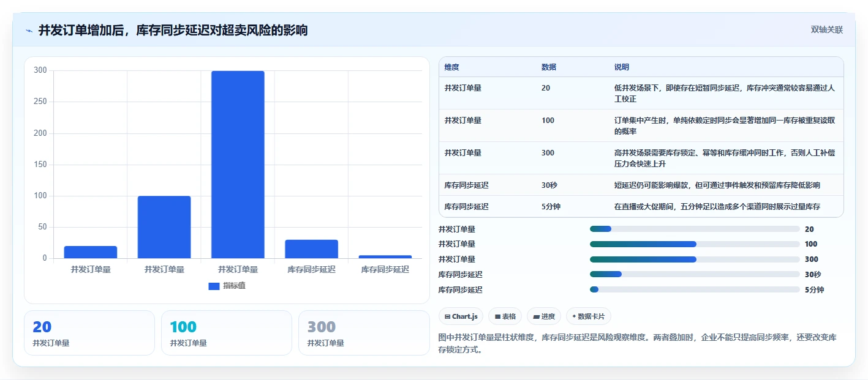The height and width of the screenshot is (380, 868).
Task: Click the 50 y-axis tick label
Action: [42, 227]
